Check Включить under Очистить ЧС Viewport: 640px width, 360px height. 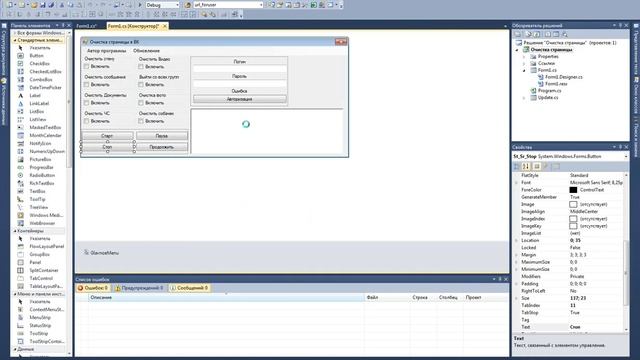86,121
